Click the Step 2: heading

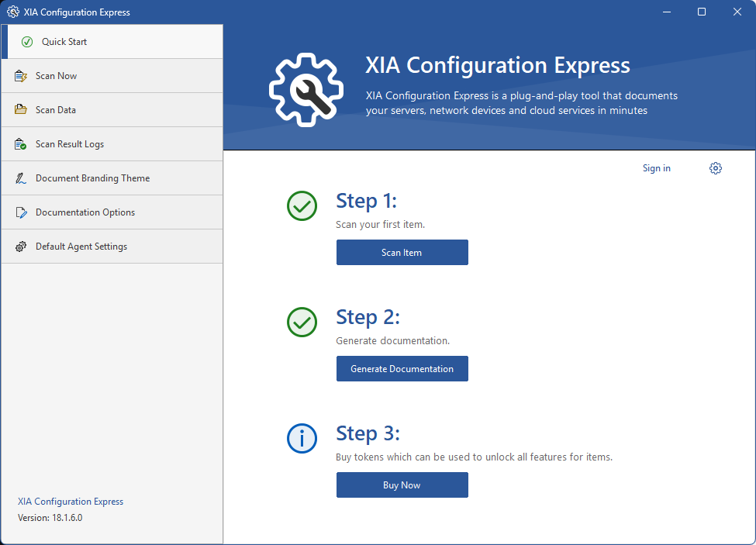[368, 318]
